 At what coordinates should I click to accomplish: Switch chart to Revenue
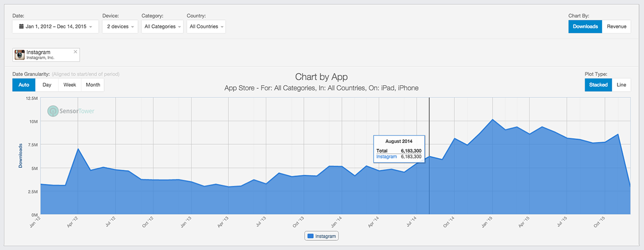tap(616, 27)
